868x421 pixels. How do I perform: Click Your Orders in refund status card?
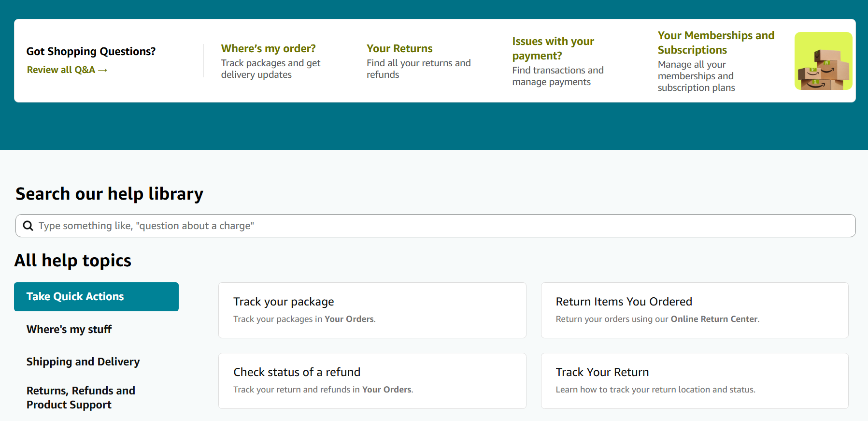[386, 390]
